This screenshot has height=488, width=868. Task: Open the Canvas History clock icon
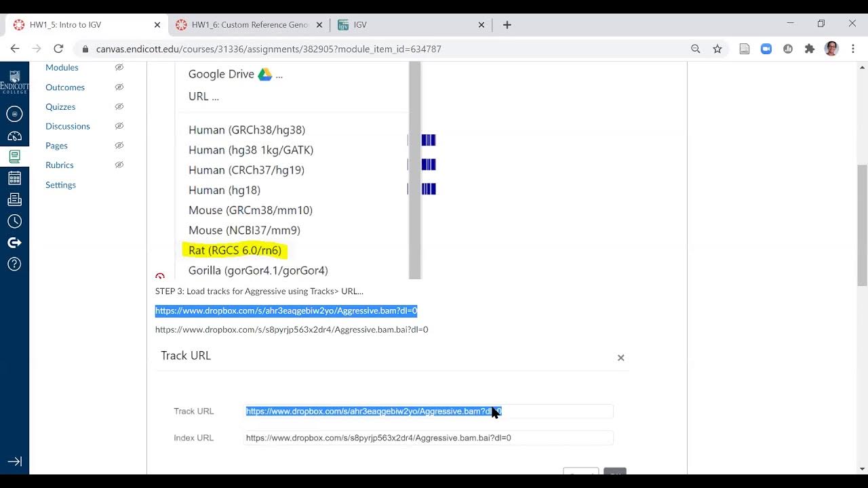tap(14, 222)
